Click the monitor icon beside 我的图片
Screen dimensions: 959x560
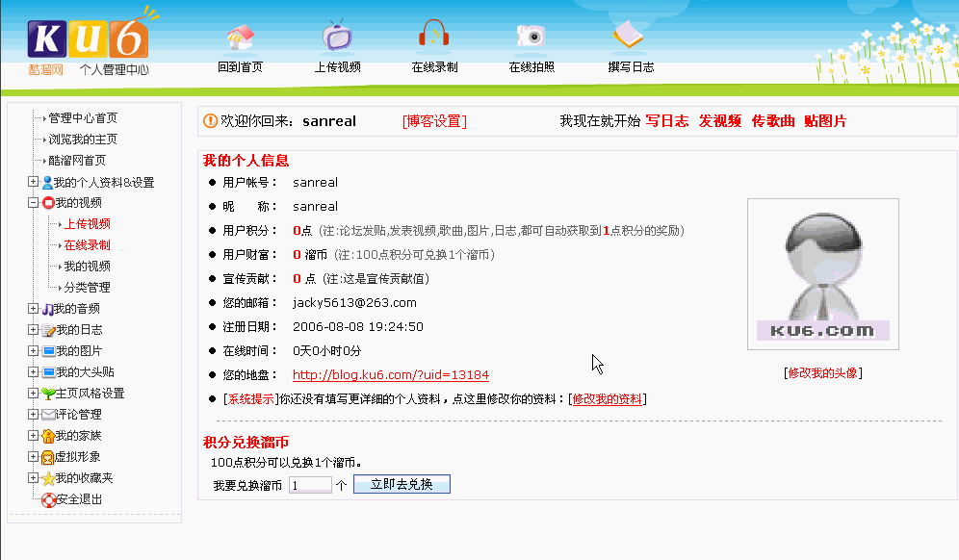click(x=48, y=351)
